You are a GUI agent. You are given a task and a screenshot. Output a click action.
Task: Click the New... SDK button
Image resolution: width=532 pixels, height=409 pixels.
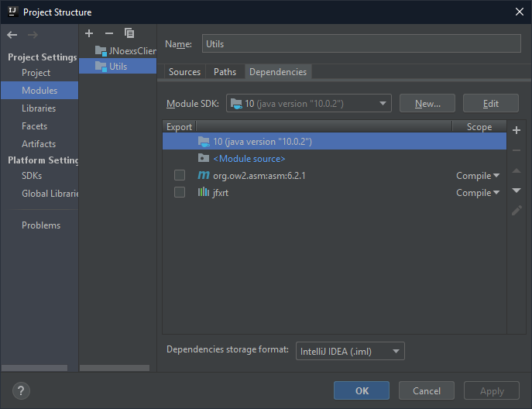tap(427, 103)
